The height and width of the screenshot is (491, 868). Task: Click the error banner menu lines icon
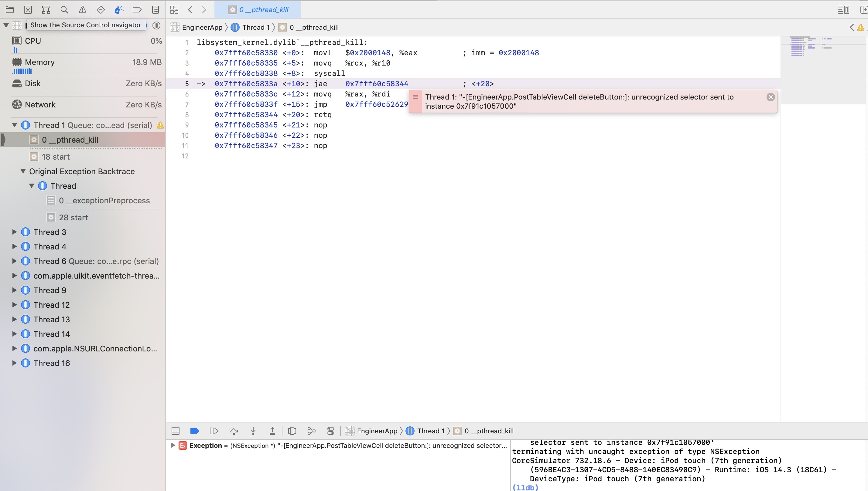point(415,97)
